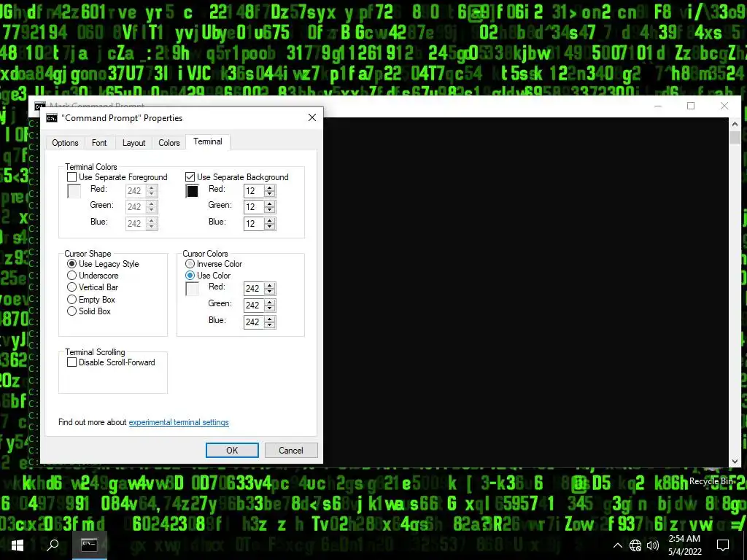
Task: Pick Empty Box cursor shape
Action: [72, 300]
